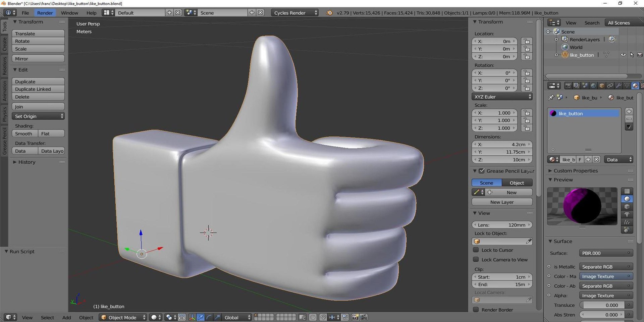The image size is (644, 322).
Task: Open the Window menu
Action: 69,13
